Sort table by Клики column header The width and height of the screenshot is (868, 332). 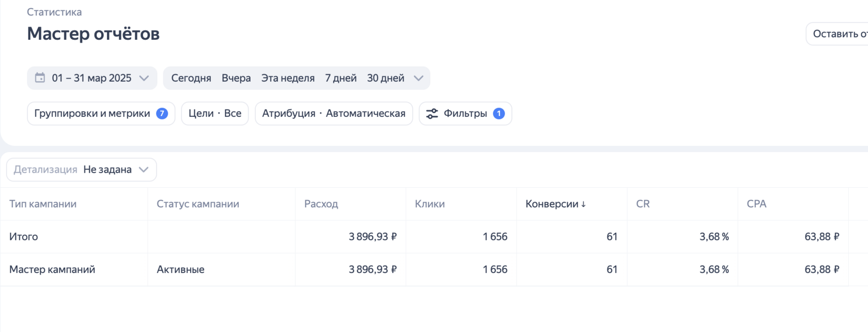click(x=429, y=204)
